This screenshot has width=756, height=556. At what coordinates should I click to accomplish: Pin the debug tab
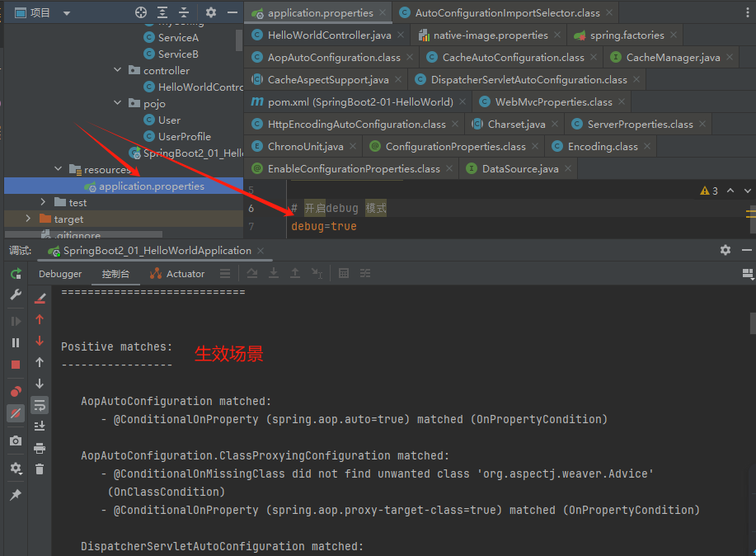click(x=16, y=495)
